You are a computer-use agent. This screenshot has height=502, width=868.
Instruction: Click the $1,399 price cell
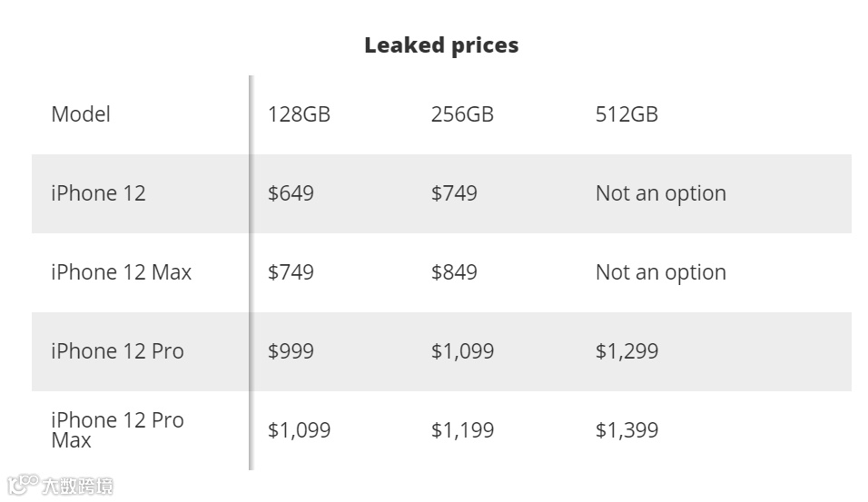coord(626,430)
